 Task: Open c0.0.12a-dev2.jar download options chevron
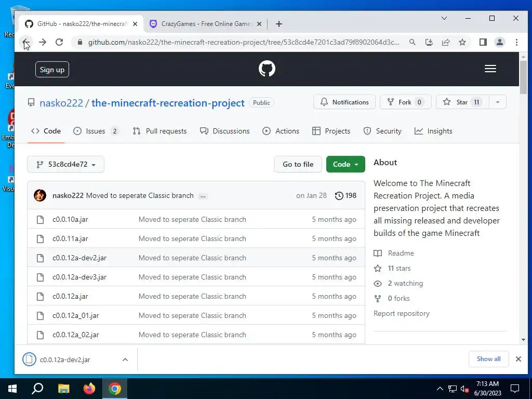(x=125, y=360)
